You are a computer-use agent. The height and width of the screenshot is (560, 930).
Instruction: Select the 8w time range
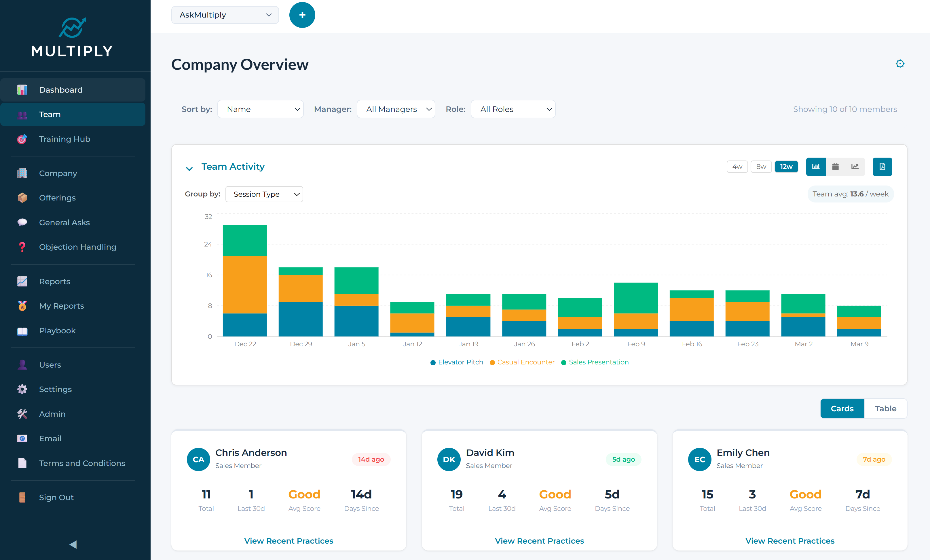tap(761, 166)
